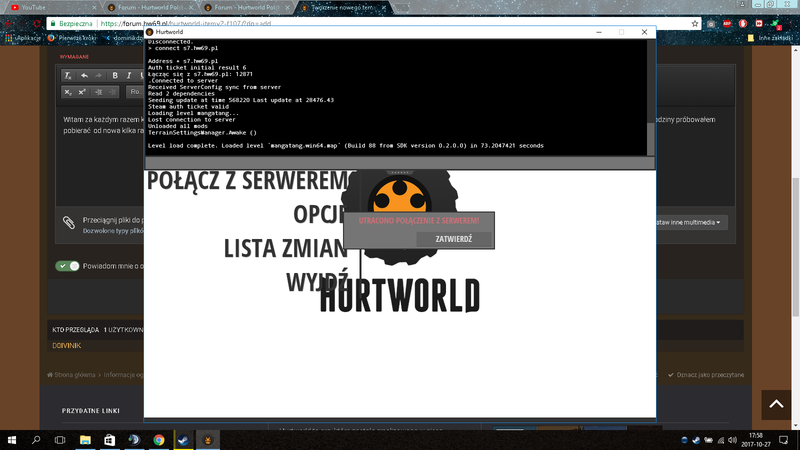The width and height of the screenshot is (800, 450).
Task: Open Chrome profile user icon
Action: pyautogui.click(x=742, y=4)
